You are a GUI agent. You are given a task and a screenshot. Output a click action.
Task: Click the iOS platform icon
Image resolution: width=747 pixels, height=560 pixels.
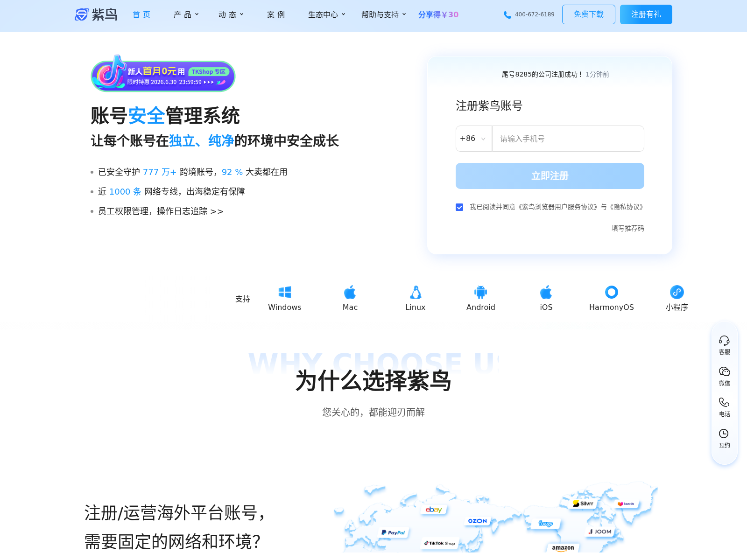point(546,292)
